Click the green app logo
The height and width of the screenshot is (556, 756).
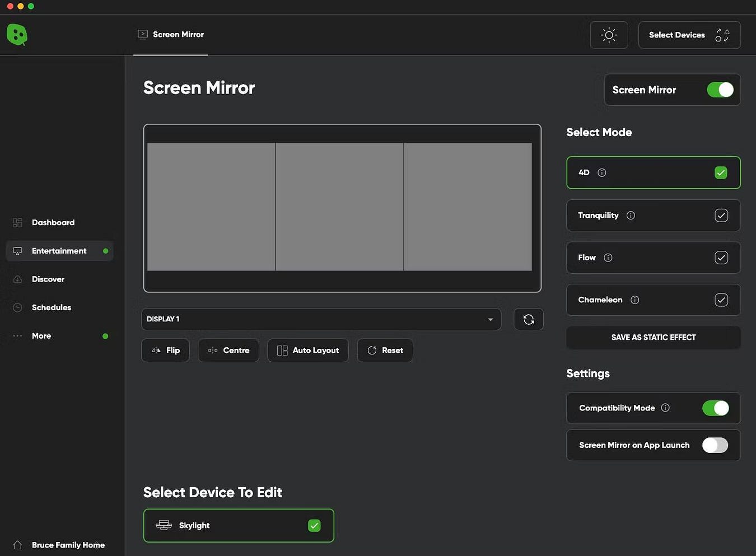17,35
